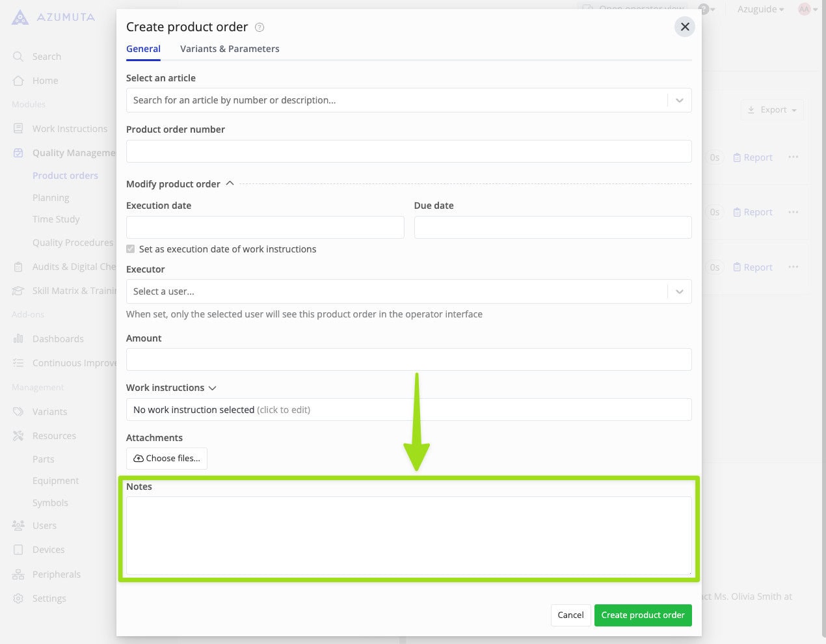Click inside the Notes text area
The image size is (826, 644).
click(408, 535)
